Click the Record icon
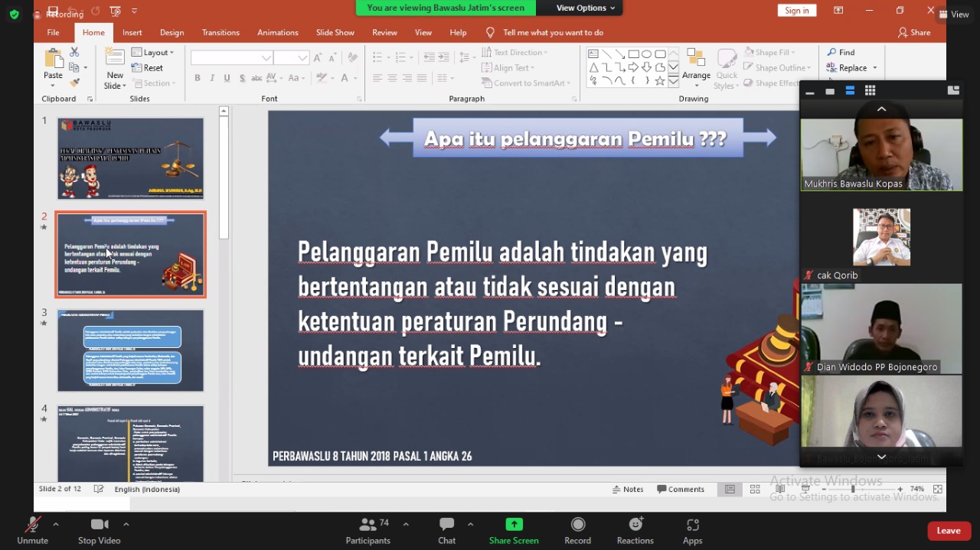 click(578, 525)
